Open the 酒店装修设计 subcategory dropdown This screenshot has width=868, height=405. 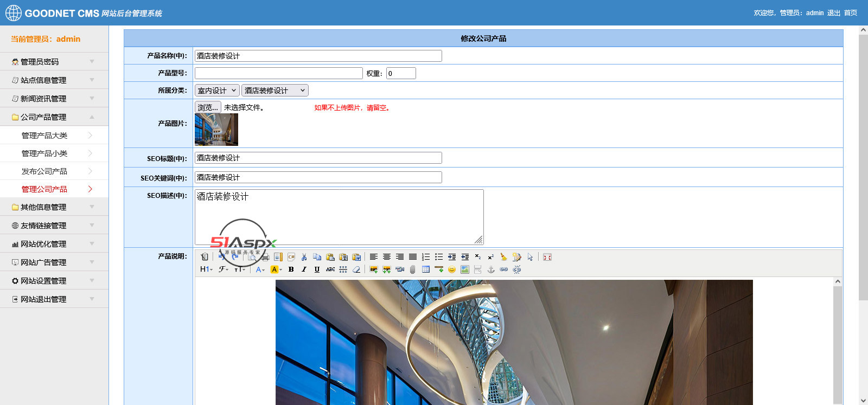pyautogui.click(x=275, y=91)
